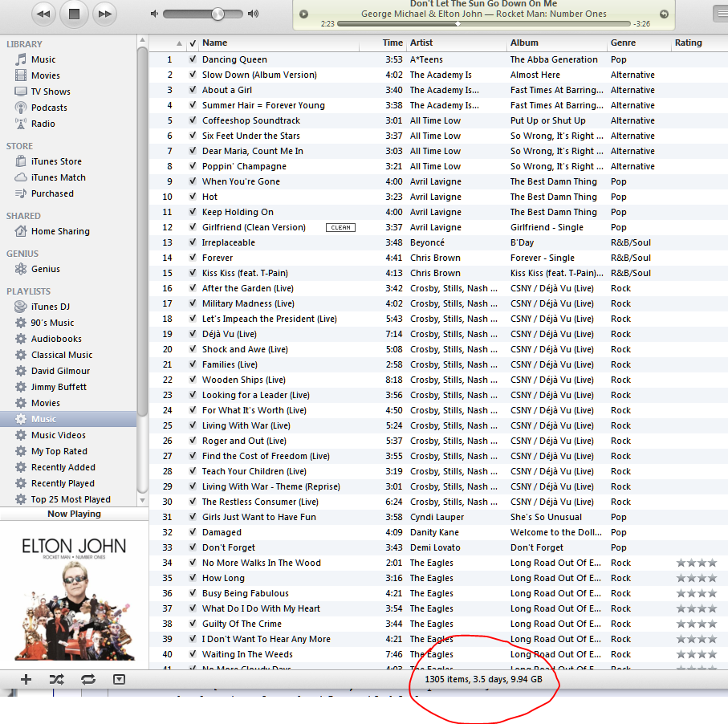Select My Top Rated playlist
The image size is (728, 724).
coord(59,451)
